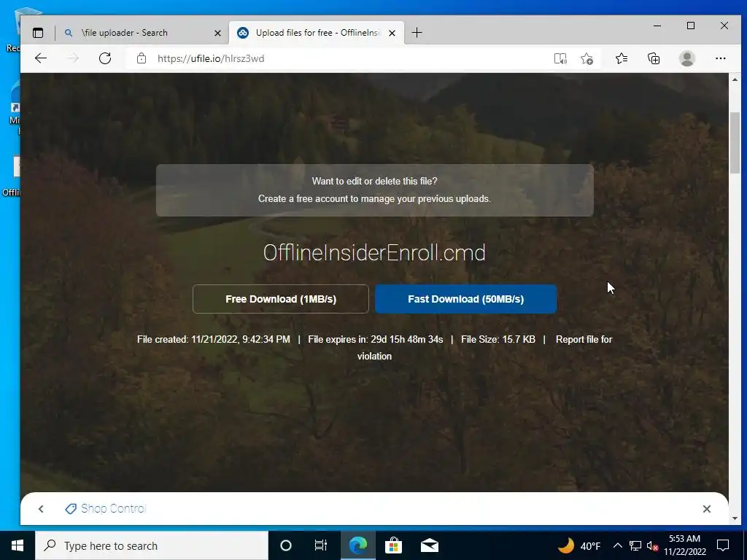The height and width of the screenshot is (560, 747).
Task: Click Fast Download (50MB/s) button
Action: point(465,299)
